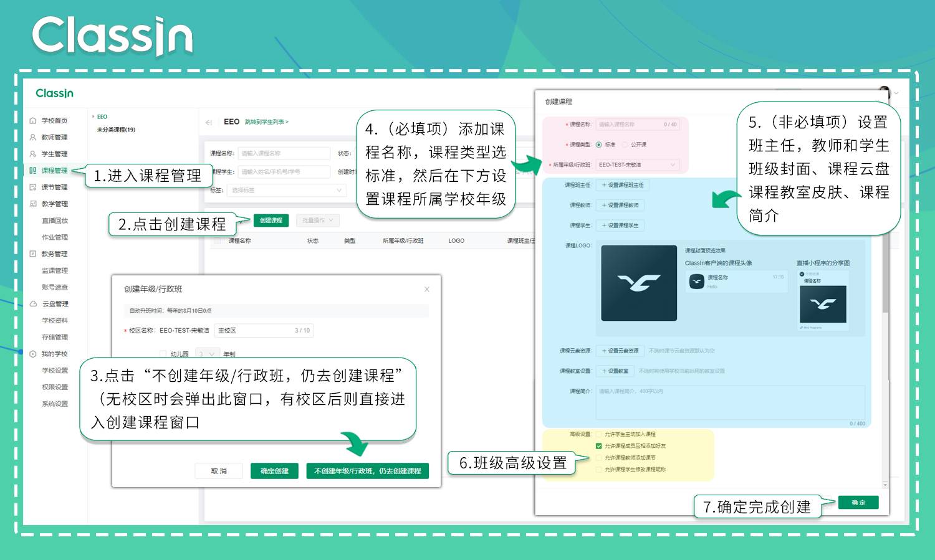Click 设置课程学生 button
This screenshot has width=935, height=560.
[621, 225]
